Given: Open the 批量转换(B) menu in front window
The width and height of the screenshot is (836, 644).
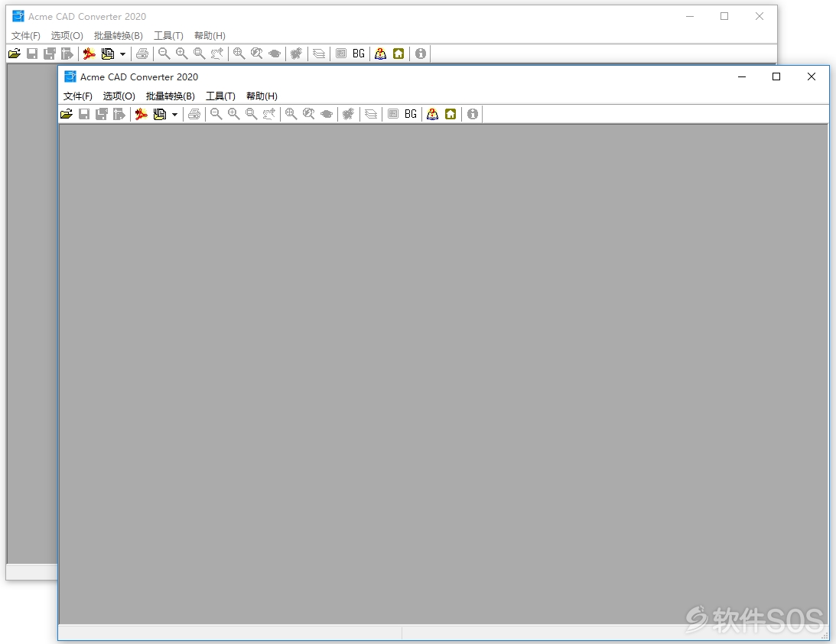Looking at the screenshot, I should pos(171,96).
